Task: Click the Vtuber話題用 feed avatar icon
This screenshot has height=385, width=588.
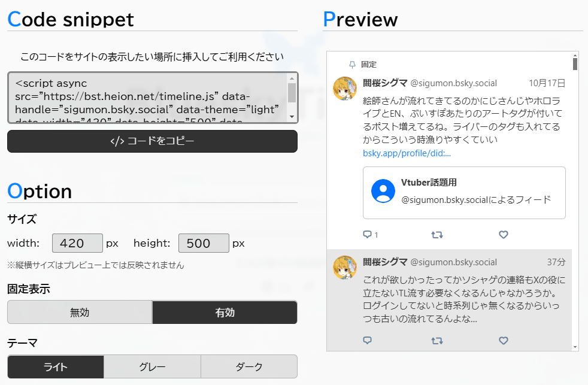Action: pos(383,191)
